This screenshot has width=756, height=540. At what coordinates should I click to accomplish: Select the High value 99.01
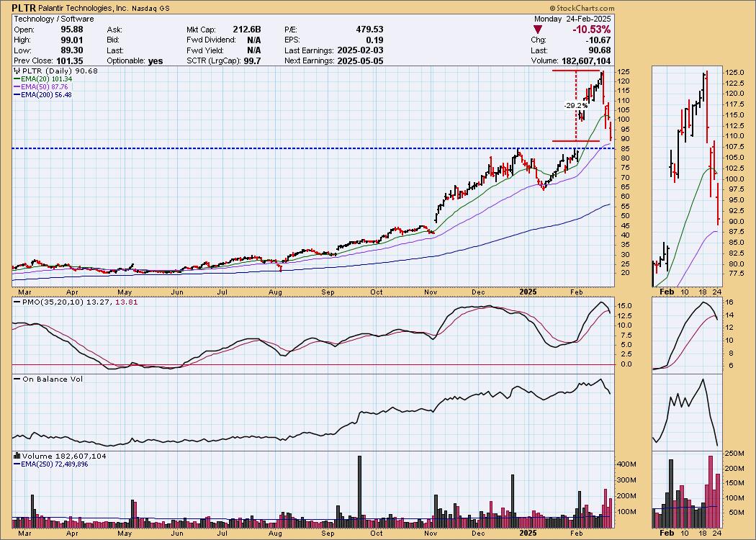[x=71, y=40]
